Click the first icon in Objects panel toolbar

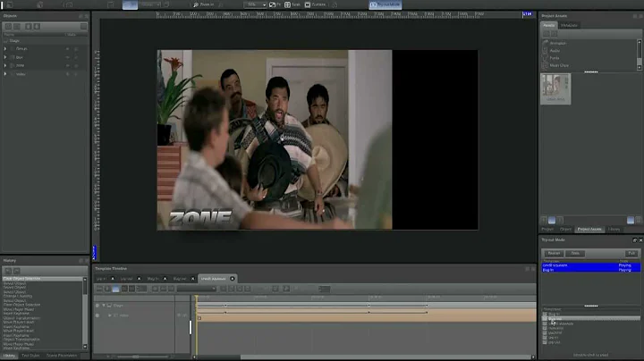8,26
